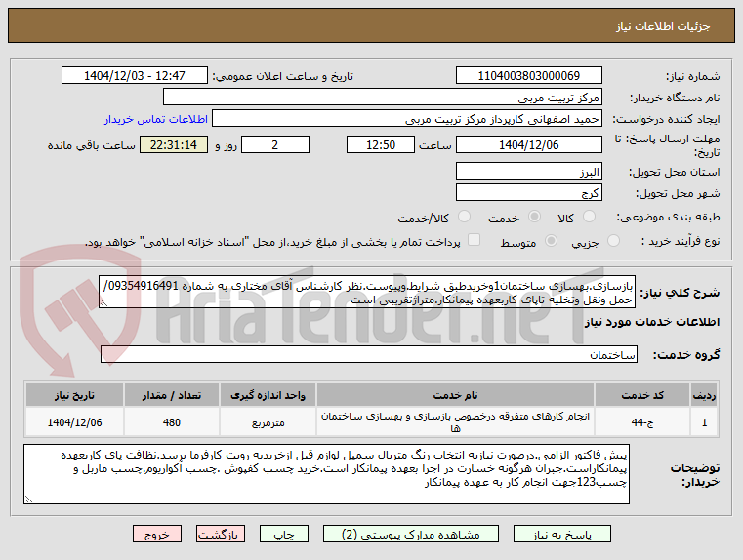The image size is (743, 560).
Task: Click the ردیف column header
Action: pyautogui.click(x=704, y=395)
